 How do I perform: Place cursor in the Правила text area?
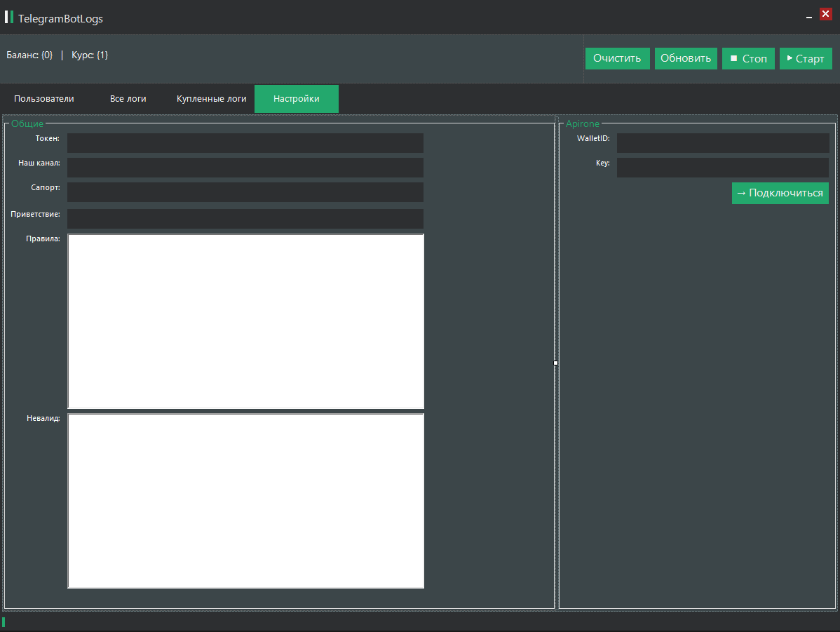245,321
